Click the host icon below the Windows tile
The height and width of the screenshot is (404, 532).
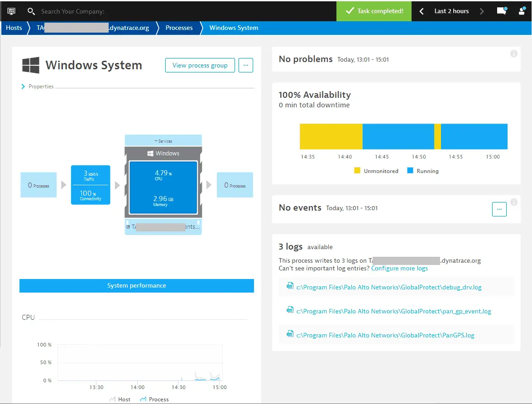point(128,227)
